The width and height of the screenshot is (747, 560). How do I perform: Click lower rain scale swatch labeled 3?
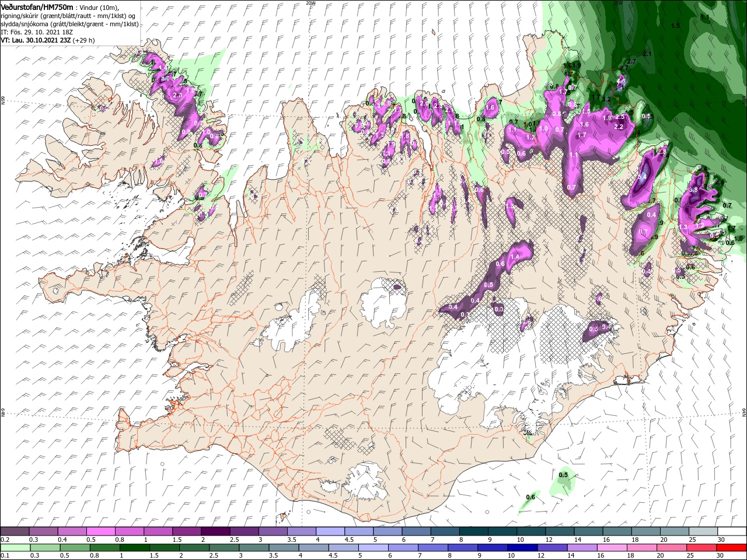tap(254, 548)
